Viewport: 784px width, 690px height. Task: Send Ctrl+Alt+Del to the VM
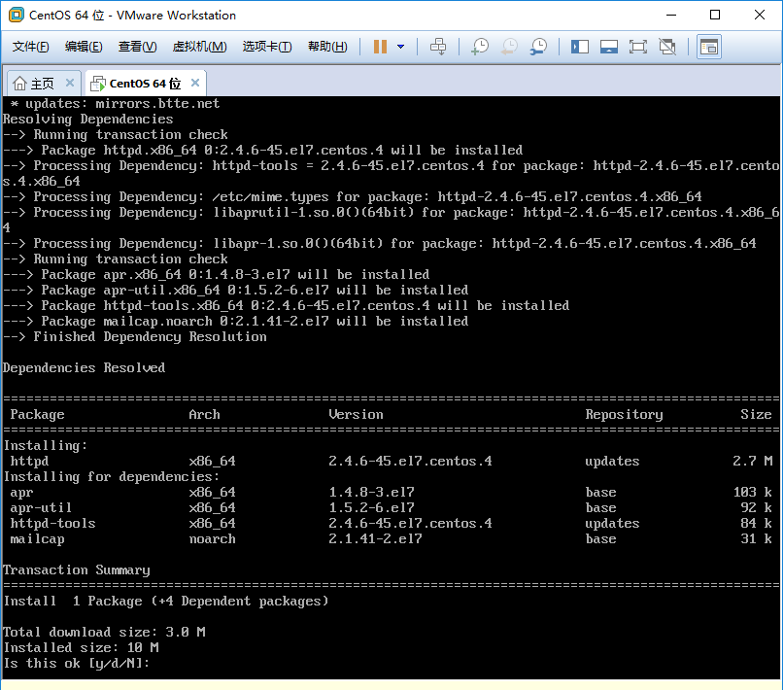point(438,47)
